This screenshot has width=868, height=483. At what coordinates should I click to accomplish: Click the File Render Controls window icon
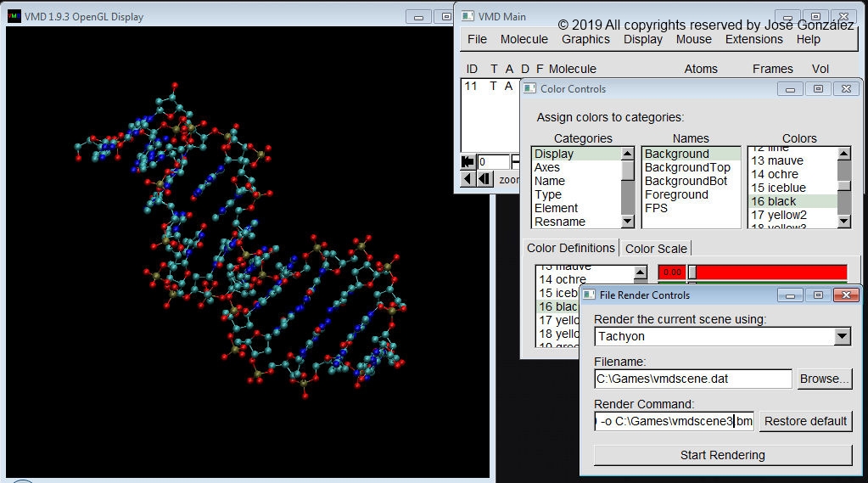click(x=588, y=295)
